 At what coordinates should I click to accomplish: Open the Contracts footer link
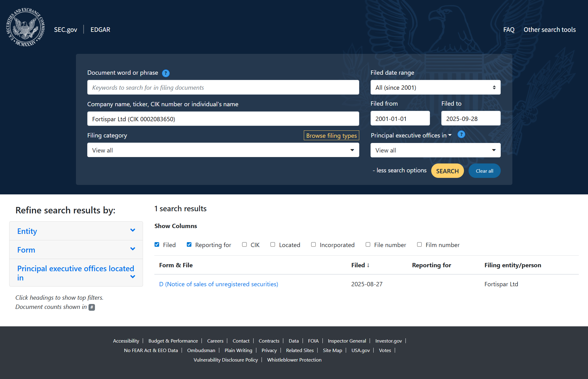(x=269, y=341)
